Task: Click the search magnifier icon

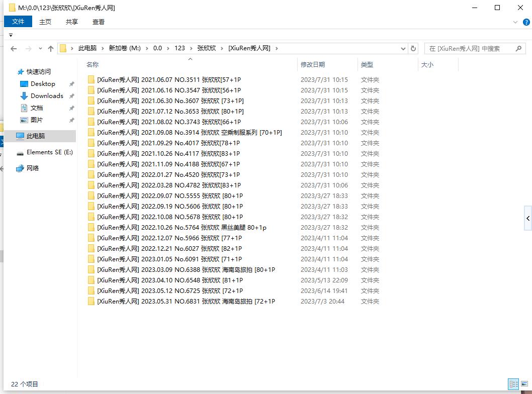Action: [518, 48]
